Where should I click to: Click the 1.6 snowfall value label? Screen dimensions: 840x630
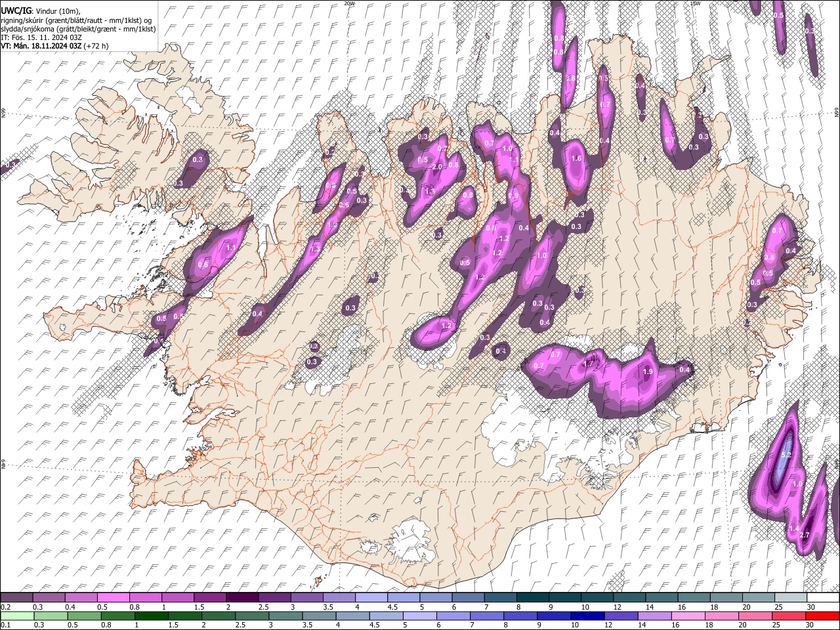click(x=577, y=158)
